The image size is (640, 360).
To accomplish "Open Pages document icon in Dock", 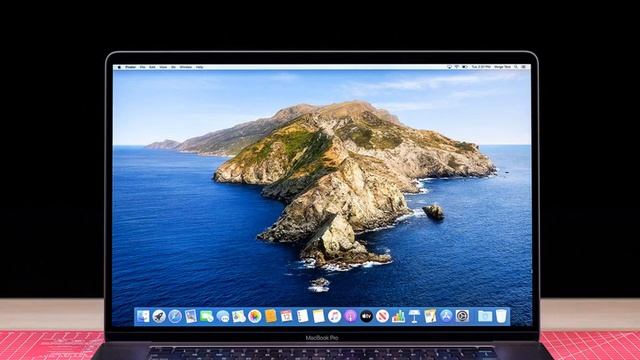I will point(430,316).
